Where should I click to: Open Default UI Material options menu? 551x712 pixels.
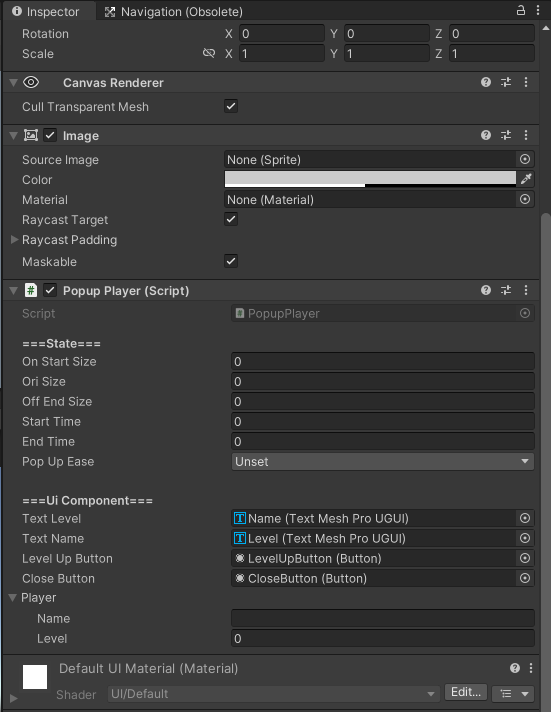pos(531,668)
